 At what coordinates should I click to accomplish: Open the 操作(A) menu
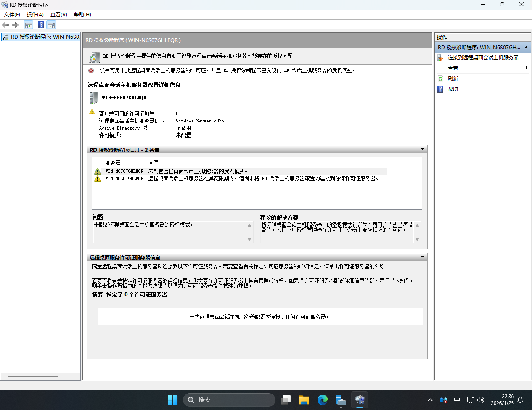[x=35, y=15]
